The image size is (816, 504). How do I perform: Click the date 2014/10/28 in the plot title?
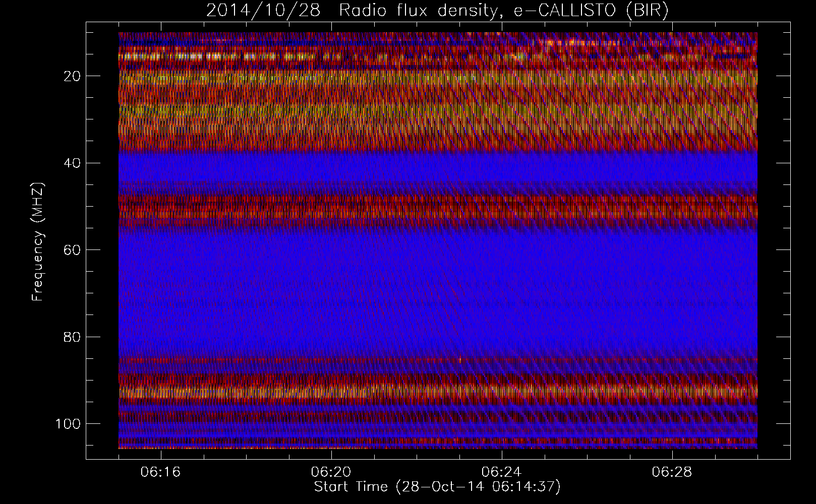263,11
